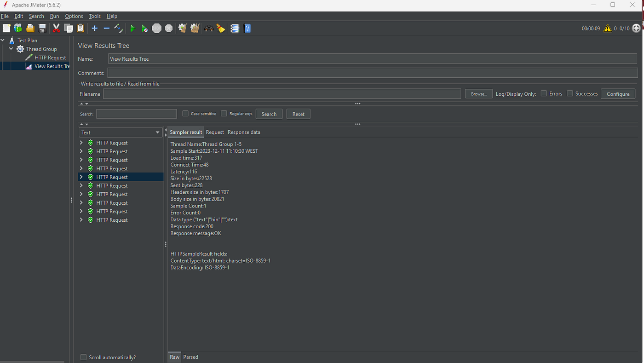644x363 pixels.
Task: Click the Templates icon in toolbar
Action: pyautogui.click(x=18, y=29)
